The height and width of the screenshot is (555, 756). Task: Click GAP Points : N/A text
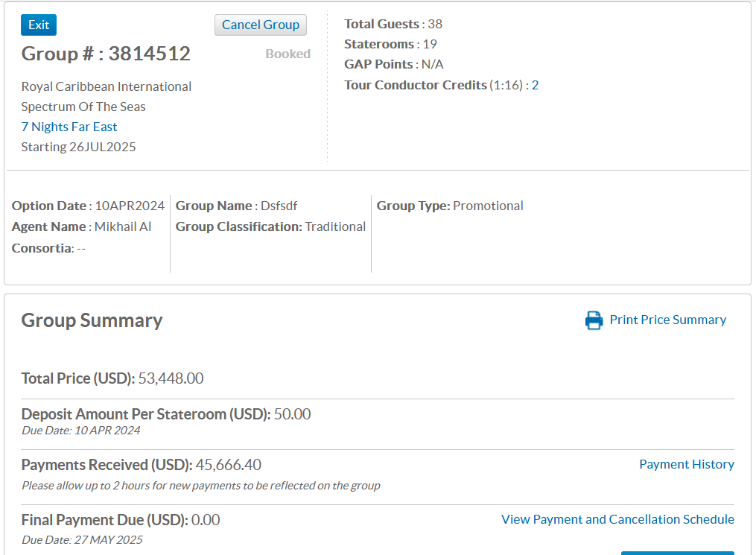[x=394, y=65]
